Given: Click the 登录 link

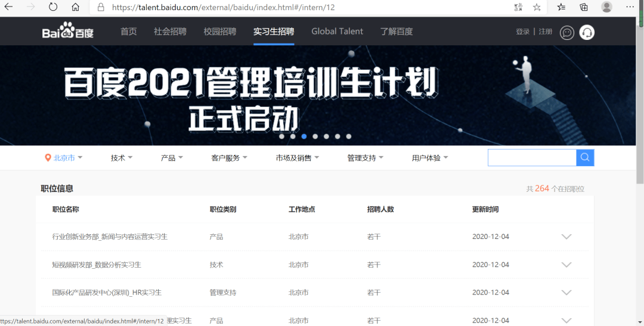Looking at the screenshot, I should click(522, 32).
